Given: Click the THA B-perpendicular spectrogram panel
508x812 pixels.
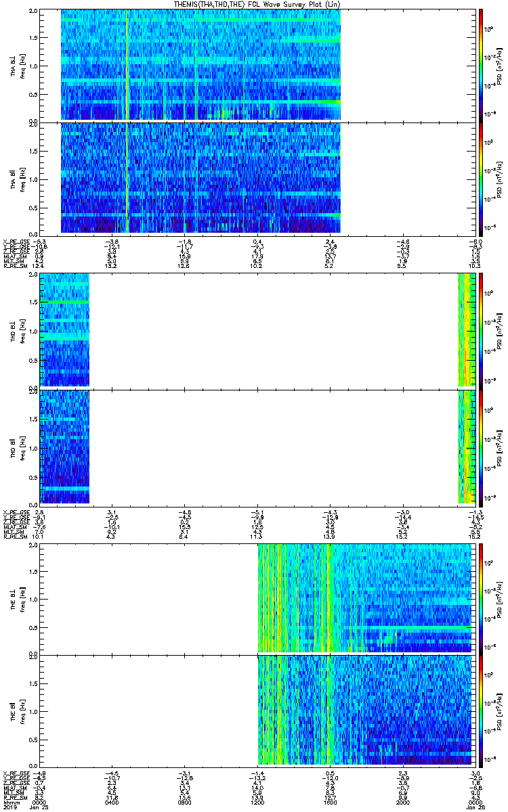Looking at the screenshot, I should coord(256,65).
